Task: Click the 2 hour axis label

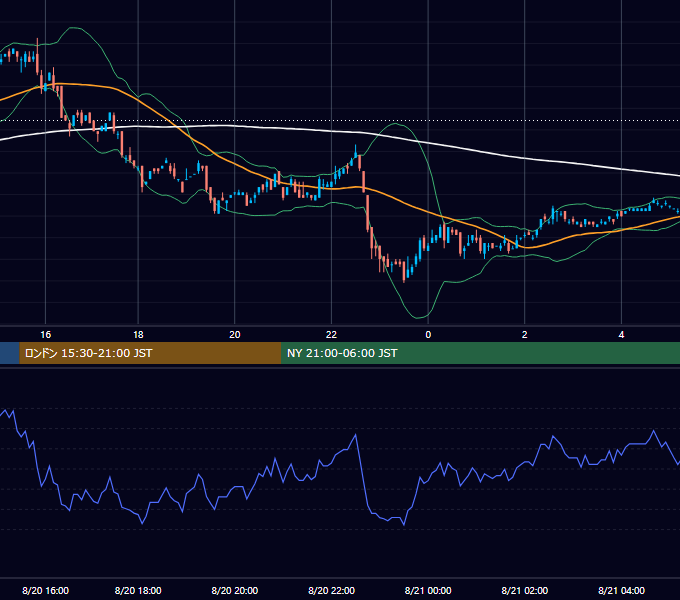Action: point(525,335)
